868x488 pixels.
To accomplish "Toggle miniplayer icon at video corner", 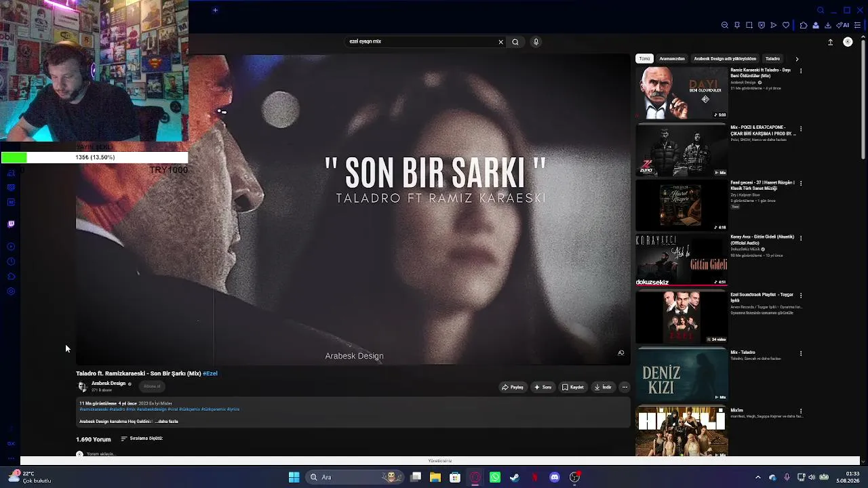I will click(x=620, y=352).
